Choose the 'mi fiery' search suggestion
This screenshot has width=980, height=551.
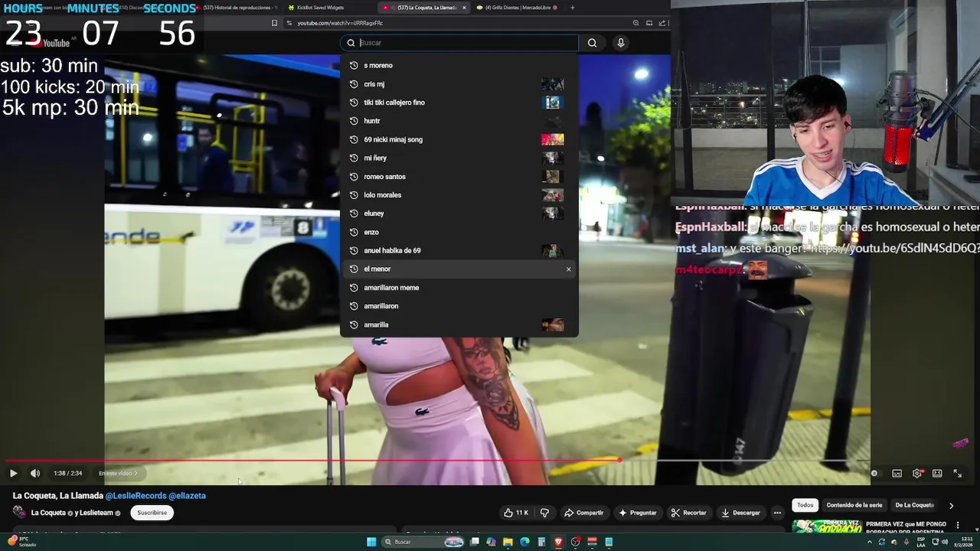point(459,158)
